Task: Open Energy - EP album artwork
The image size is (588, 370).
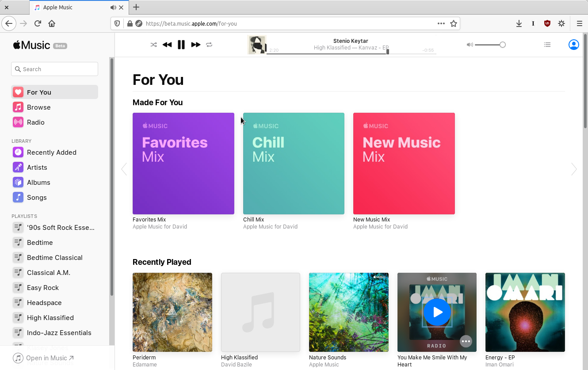Action: [x=525, y=312]
